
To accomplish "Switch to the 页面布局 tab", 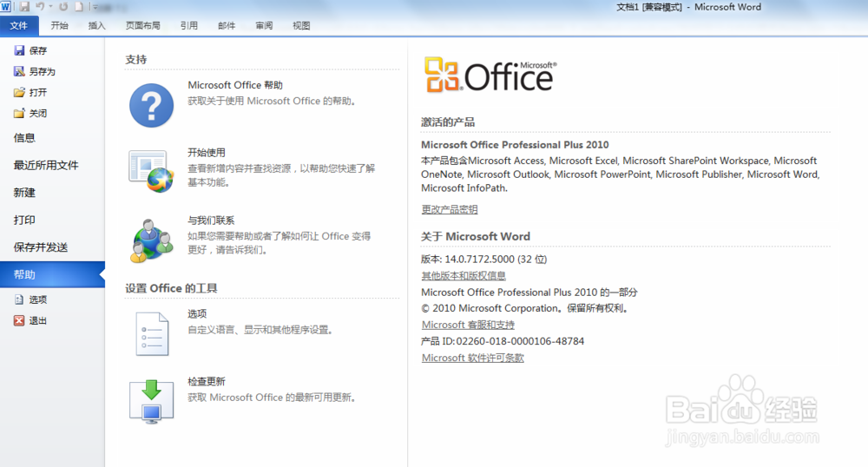I will pyautogui.click(x=143, y=25).
